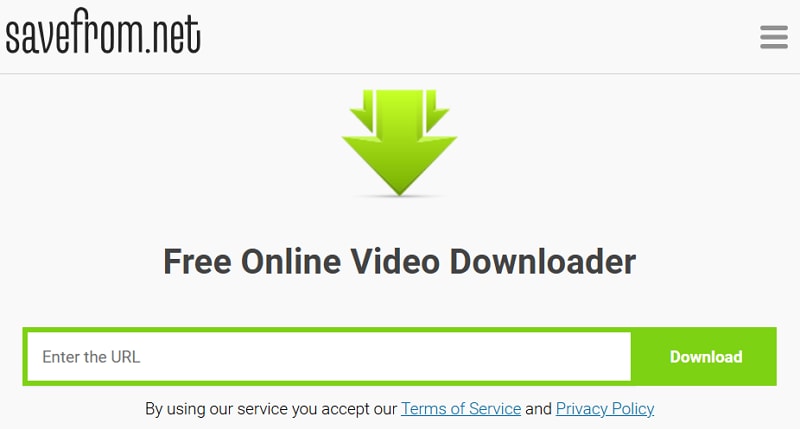
Task: Click the green download arrow logo
Action: tap(399, 143)
